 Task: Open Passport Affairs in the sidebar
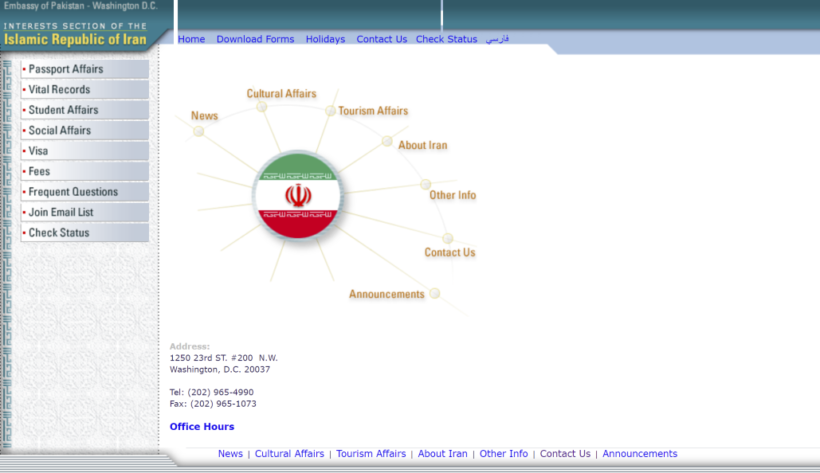(85, 69)
